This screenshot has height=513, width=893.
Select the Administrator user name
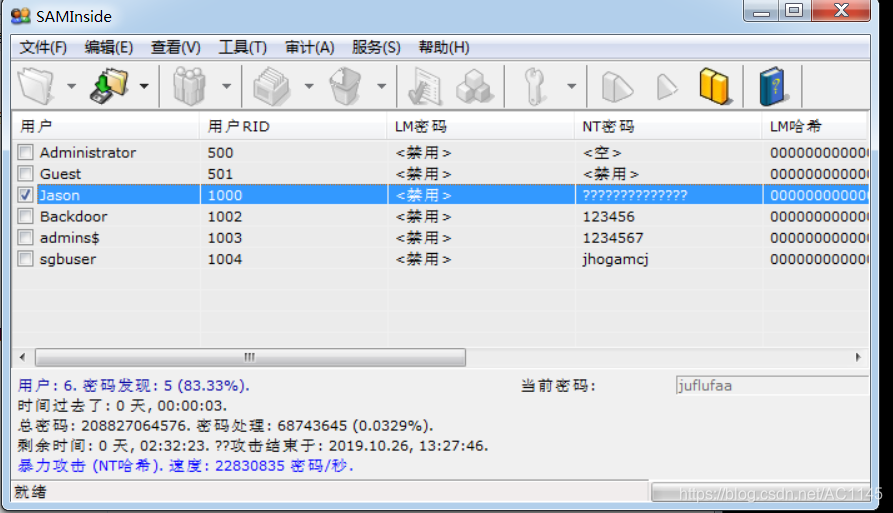88,152
